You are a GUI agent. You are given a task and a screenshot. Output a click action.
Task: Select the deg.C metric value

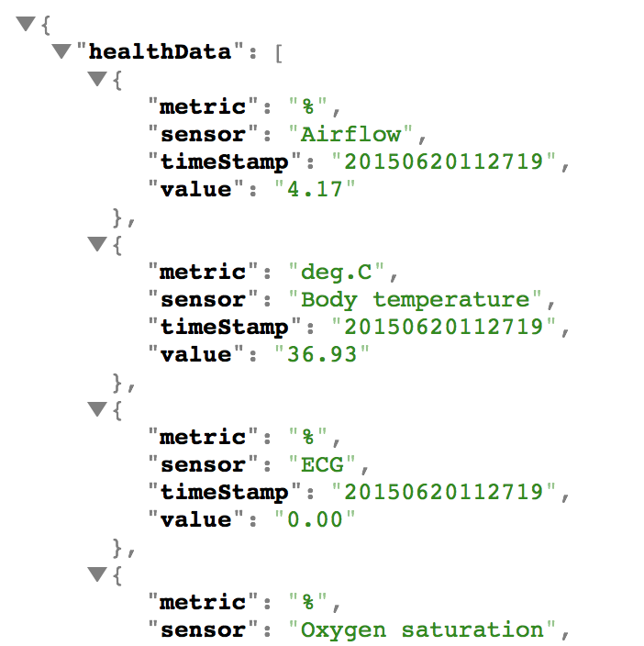pyautogui.click(x=336, y=273)
